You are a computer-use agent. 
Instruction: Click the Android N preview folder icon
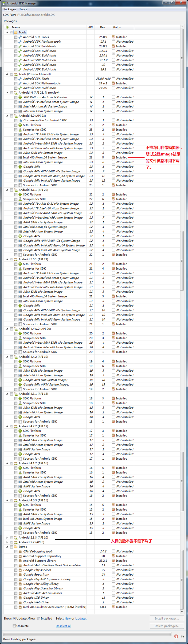coord(16,92)
